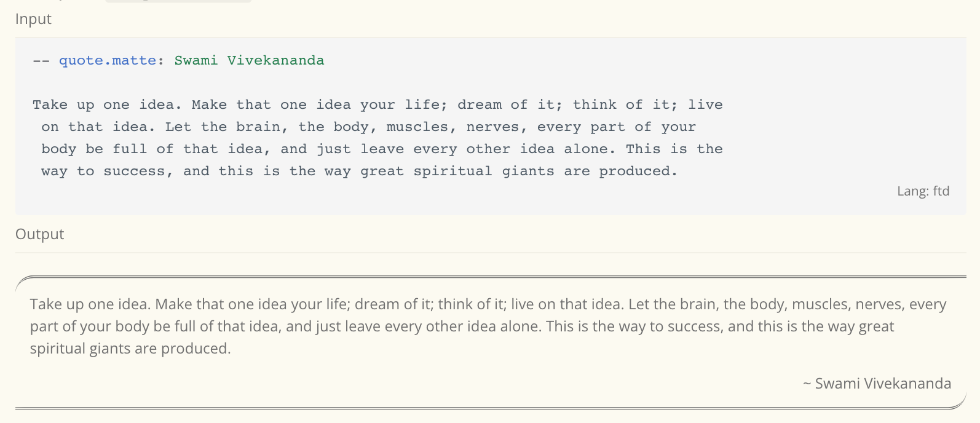Select the "quote.matte" keyword in the code
The width and height of the screenshot is (980, 423).
pos(108,60)
